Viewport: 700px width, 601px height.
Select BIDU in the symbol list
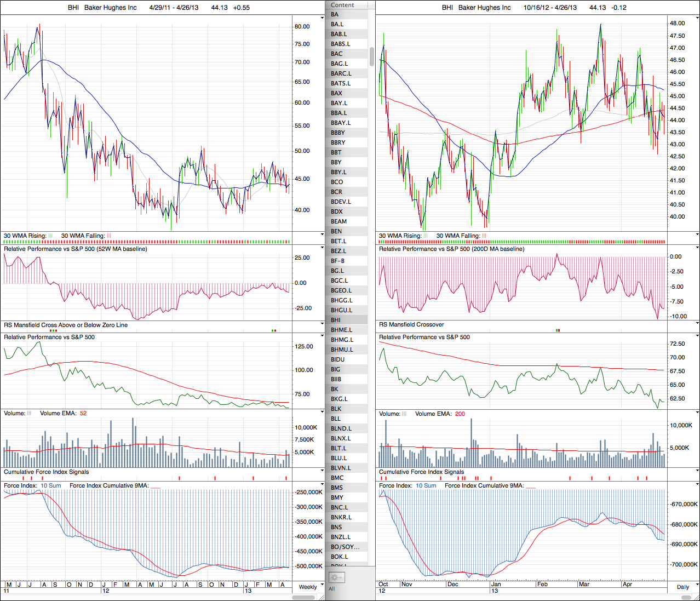click(338, 359)
